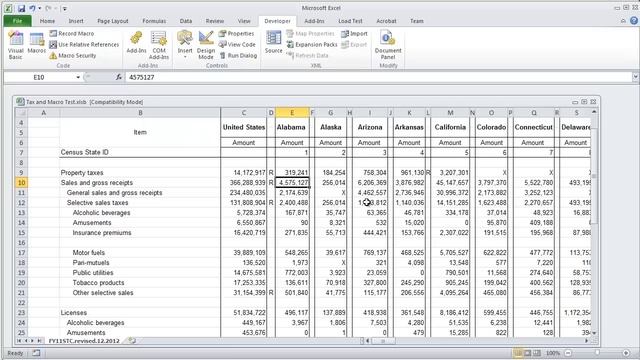Click the Insert Function fx button
Viewport: 640px width, 360px height.
click(x=119, y=77)
